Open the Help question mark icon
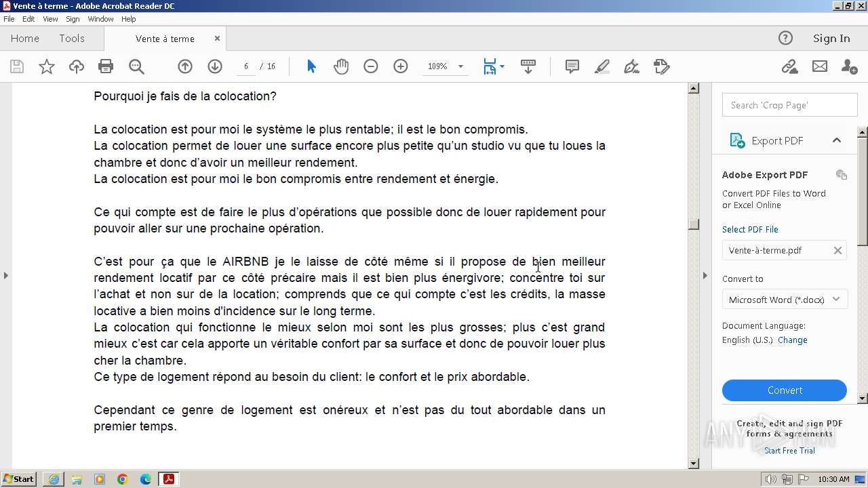The image size is (868, 488). pyautogui.click(x=785, y=38)
